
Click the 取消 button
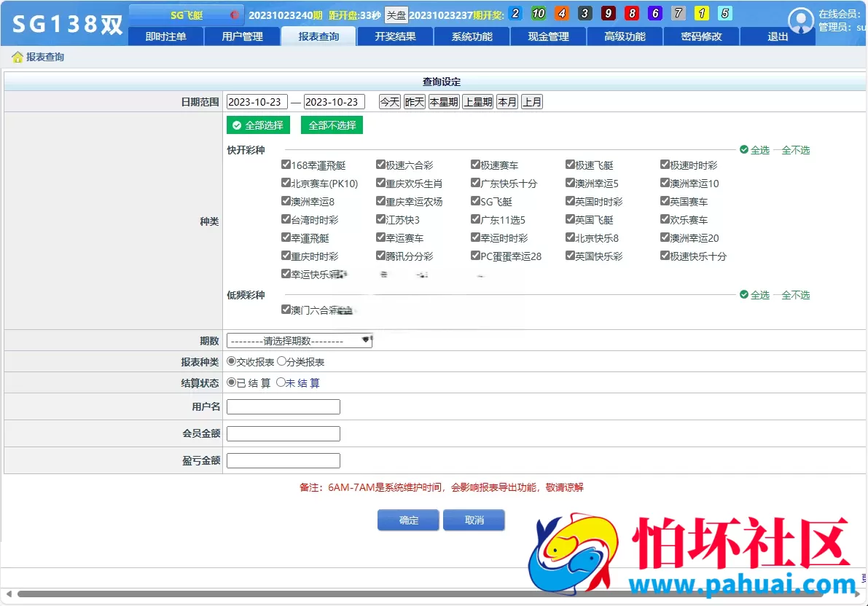tap(474, 520)
